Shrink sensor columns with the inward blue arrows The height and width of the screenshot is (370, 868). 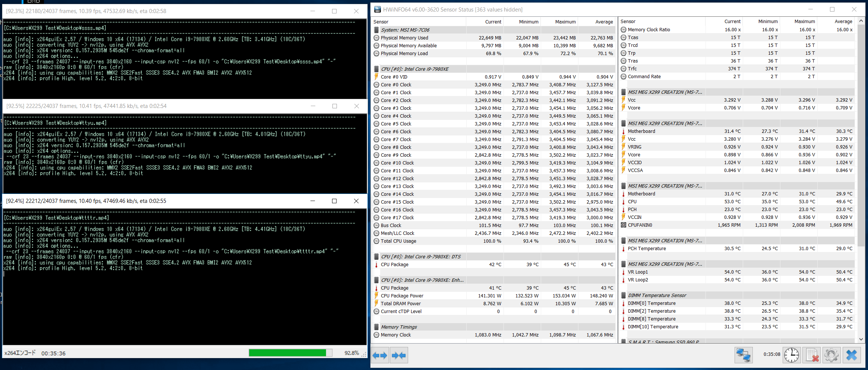(399, 355)
